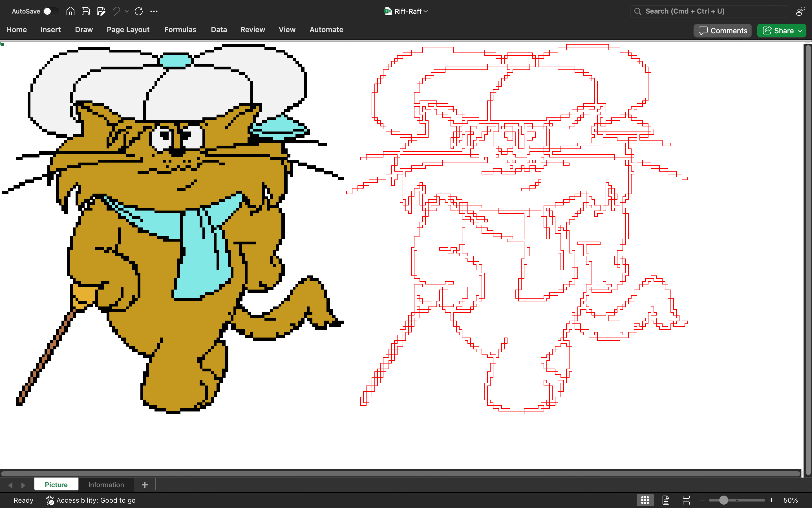812x508 pixels.
Task: Open the View ribbon tab
Action: (287, 30)
